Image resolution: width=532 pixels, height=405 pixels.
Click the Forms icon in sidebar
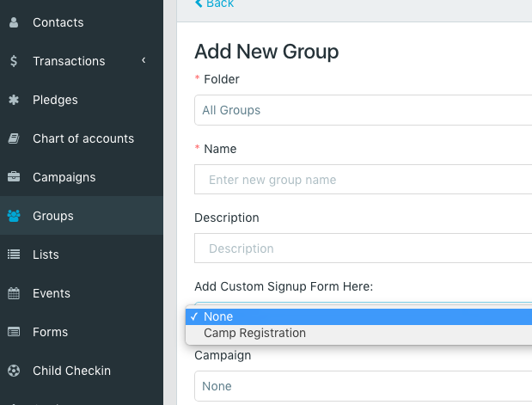coord(14,332)
